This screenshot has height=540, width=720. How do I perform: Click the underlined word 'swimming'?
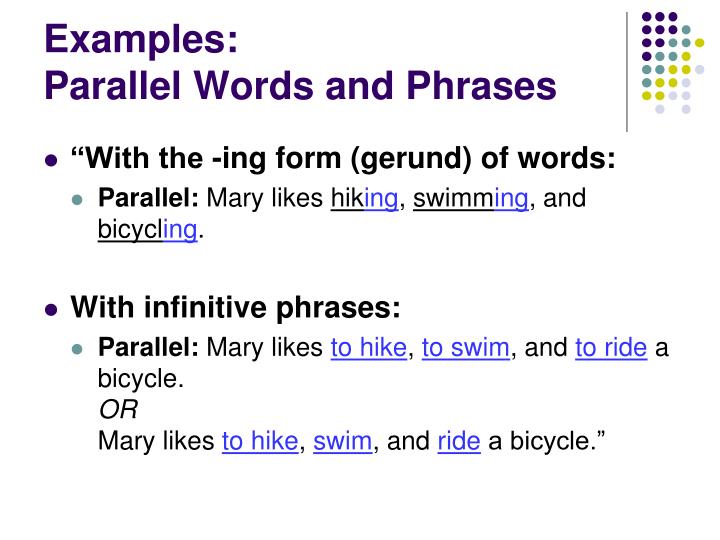tap(471, 199)
